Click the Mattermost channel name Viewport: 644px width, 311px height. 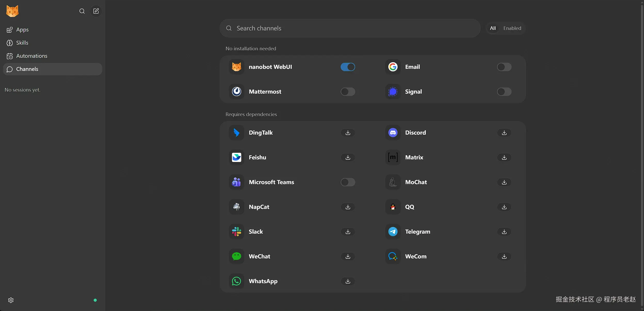coord(265,92)
